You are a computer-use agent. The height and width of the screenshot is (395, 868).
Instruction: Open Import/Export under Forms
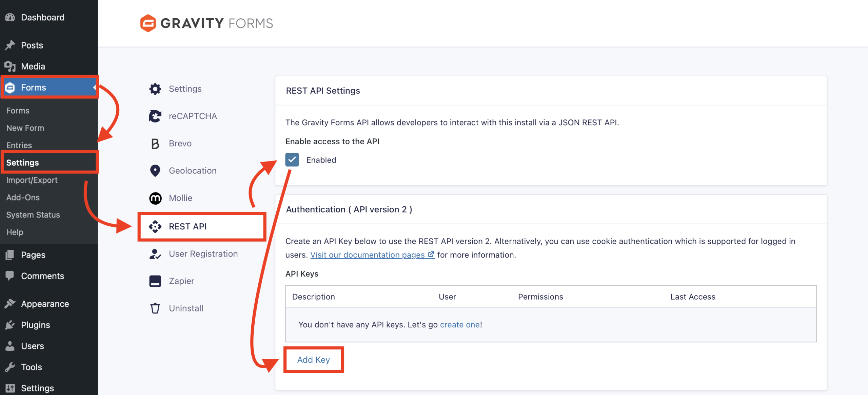tap(32, 180)
